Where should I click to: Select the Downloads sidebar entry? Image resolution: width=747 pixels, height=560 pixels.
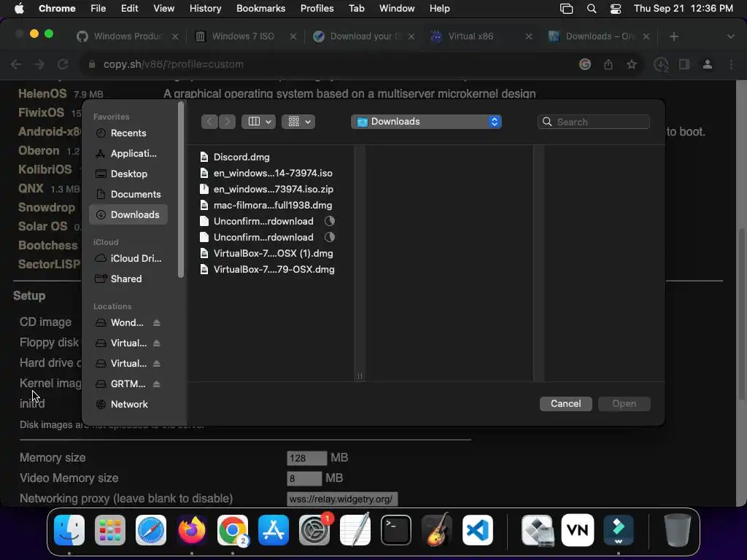tap(128, 215)
